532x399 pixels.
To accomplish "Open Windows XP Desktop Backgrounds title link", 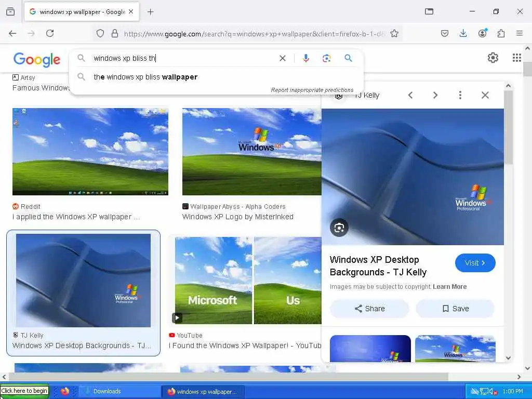I will (x=378, y=266).
